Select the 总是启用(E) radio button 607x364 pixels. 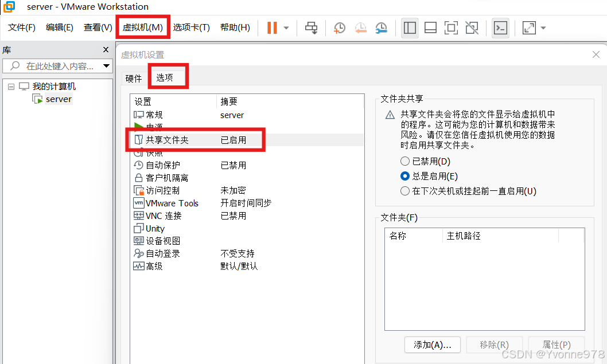(x=405, y=176)
